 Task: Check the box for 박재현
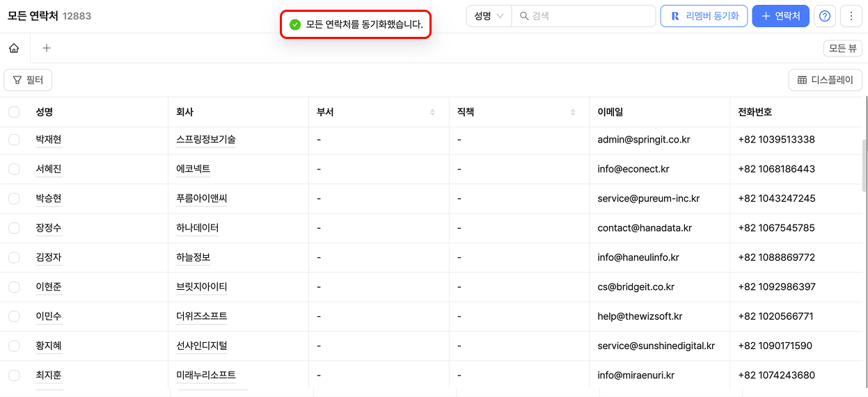pyautogui.click(x=14, y=140)
